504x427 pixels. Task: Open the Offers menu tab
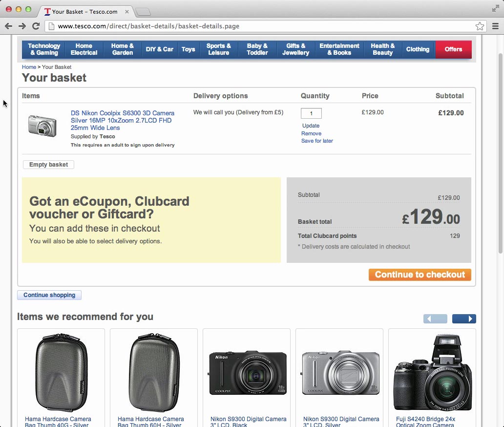pyautogui.click(x=453, y=49)
